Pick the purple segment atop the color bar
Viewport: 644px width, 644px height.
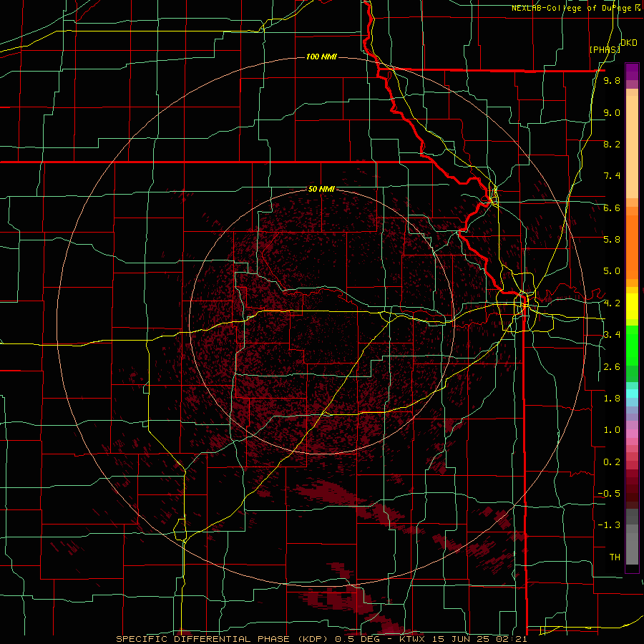[x=632, y=72]
